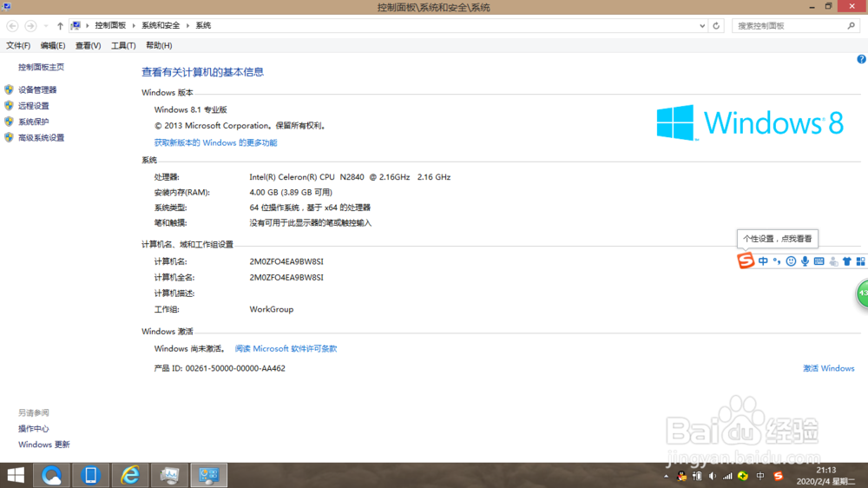Click the search magnifier icon
The image size is (868, 488).
click(x=852, y=25)
